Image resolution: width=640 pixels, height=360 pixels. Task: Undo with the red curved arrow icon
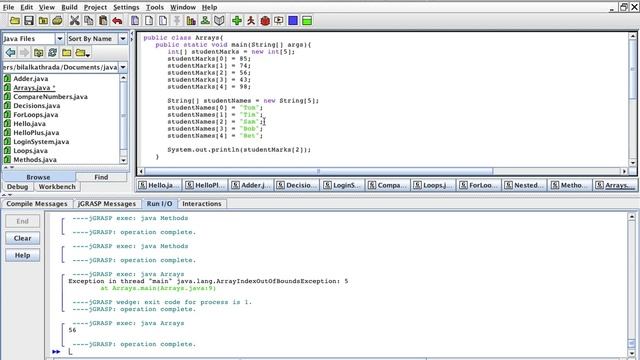[x=117, y=20]
